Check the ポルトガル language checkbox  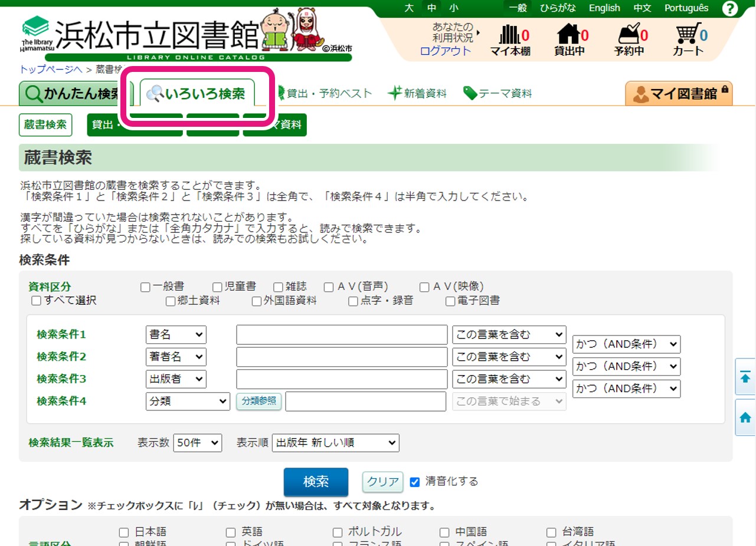pyautogui.click(x=337, y=532)
